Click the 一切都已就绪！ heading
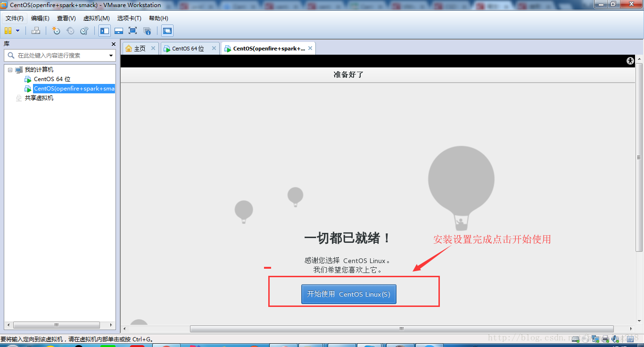This screenshot has width=644, height=347. [348, 238]
